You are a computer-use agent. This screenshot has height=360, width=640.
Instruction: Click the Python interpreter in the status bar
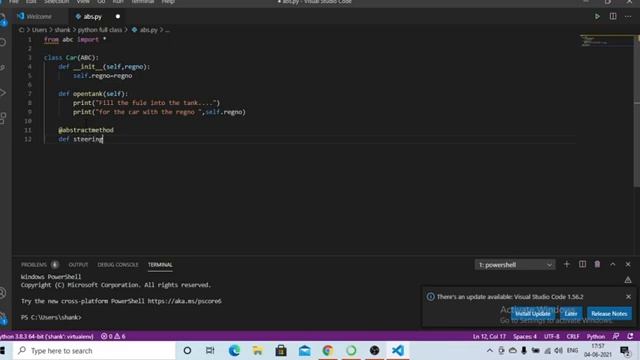tap(47, 336)
